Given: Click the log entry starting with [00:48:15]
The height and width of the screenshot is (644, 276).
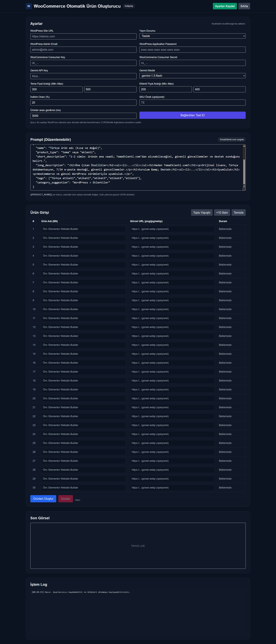Looking at the screenshot, I should coord(81,592).
